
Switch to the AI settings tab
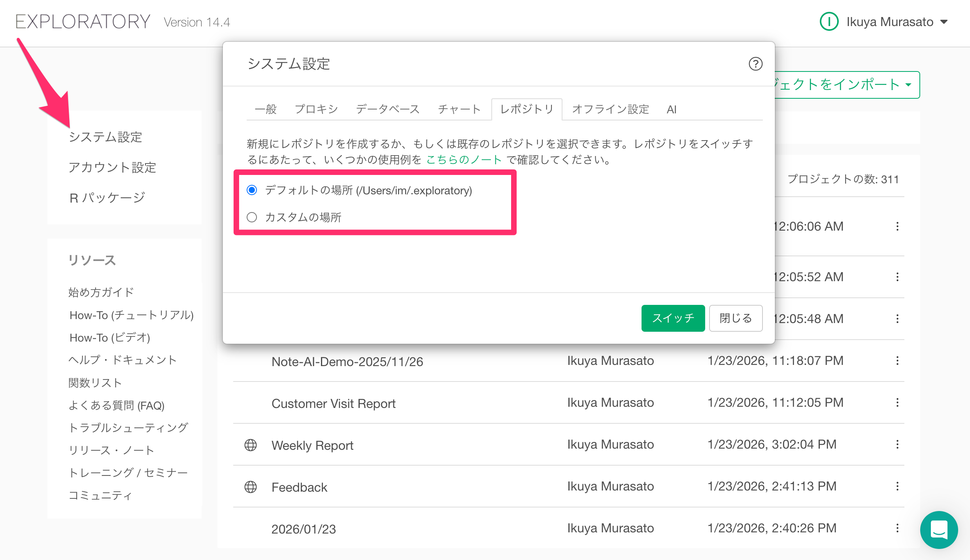(x=671, y=109)
